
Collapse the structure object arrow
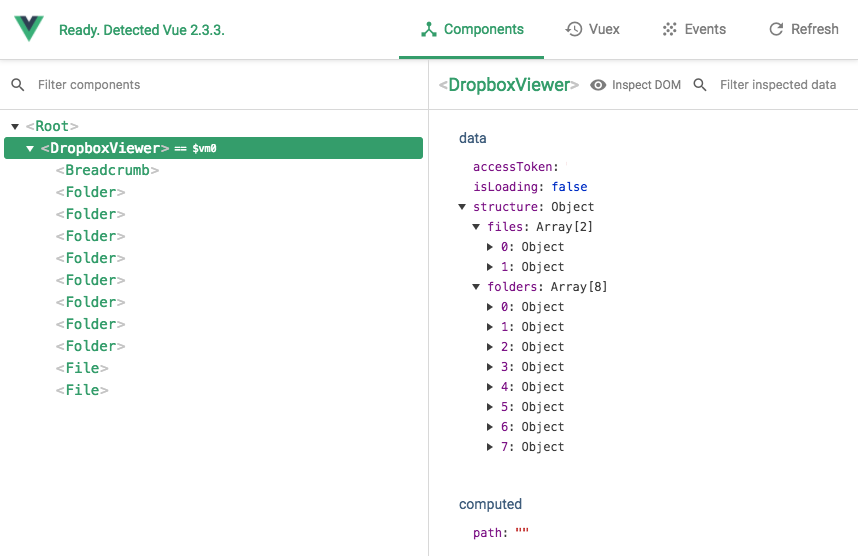pos(462,207)
